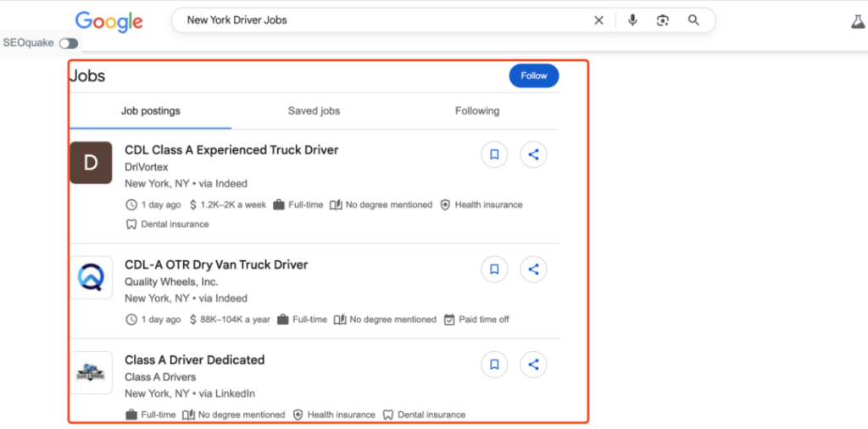The height and width of the screenshot is (429, 868).
Task: Clear the search box with X icon
Action: [x=598, y=20]
